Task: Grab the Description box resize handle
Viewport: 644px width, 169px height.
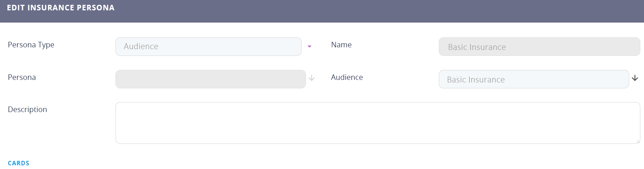Action: click(638, 142)
